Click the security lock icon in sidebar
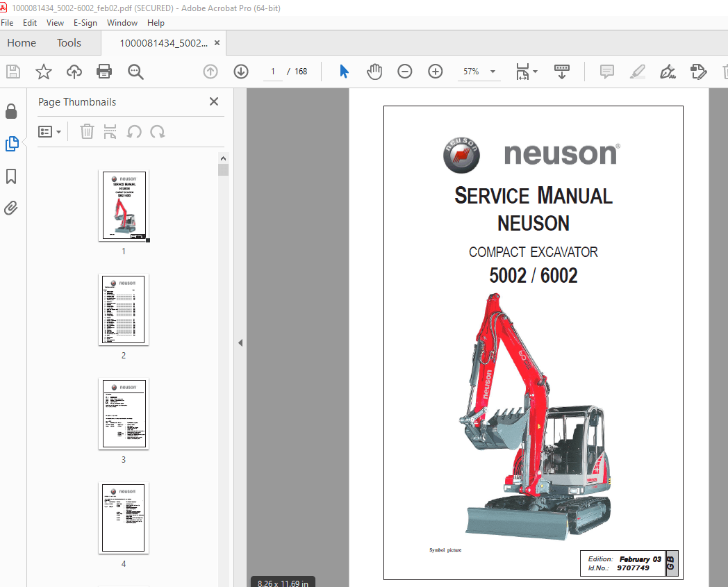This screenshot has height=587, width=728. [x=11, y=111]
